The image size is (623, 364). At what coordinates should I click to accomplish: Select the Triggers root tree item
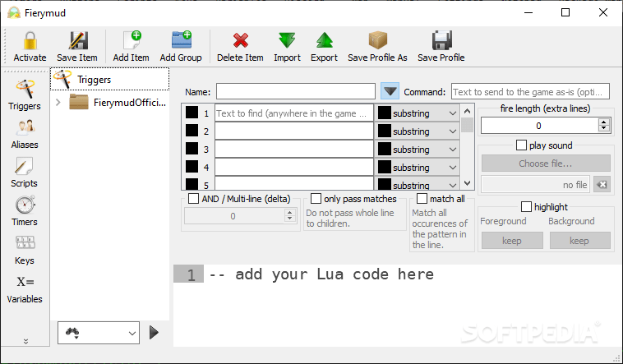109,80
